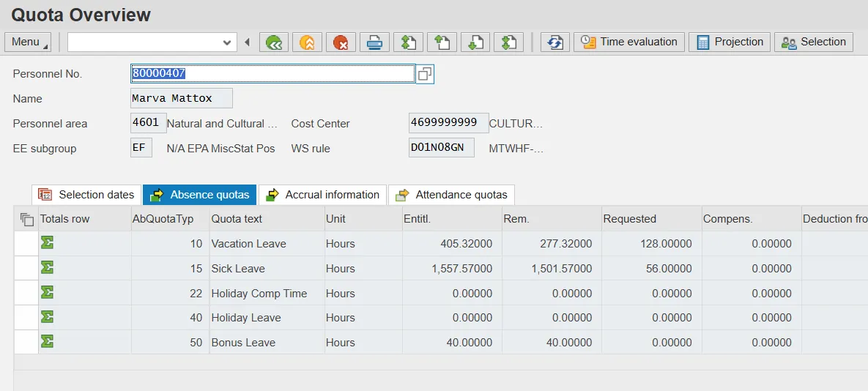Click the Time evaluation button

click(x=629, y=42)
